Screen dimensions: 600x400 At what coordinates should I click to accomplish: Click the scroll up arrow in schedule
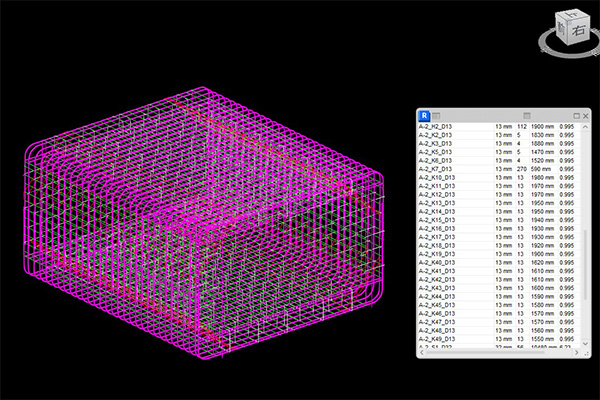[x=585, y=127]
